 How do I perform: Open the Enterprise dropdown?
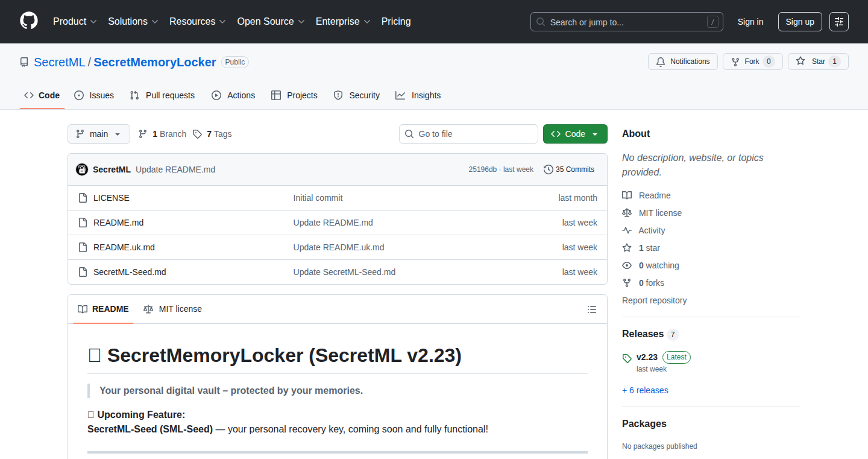point(343,21)
